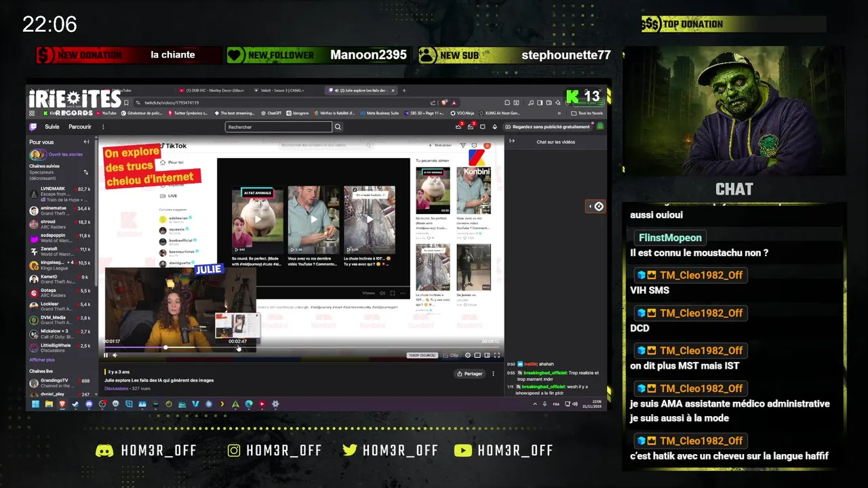This screenshot has width=868, height=488.
Task: Collapse the Chat sur les vidéos panel
Action: 512,141
